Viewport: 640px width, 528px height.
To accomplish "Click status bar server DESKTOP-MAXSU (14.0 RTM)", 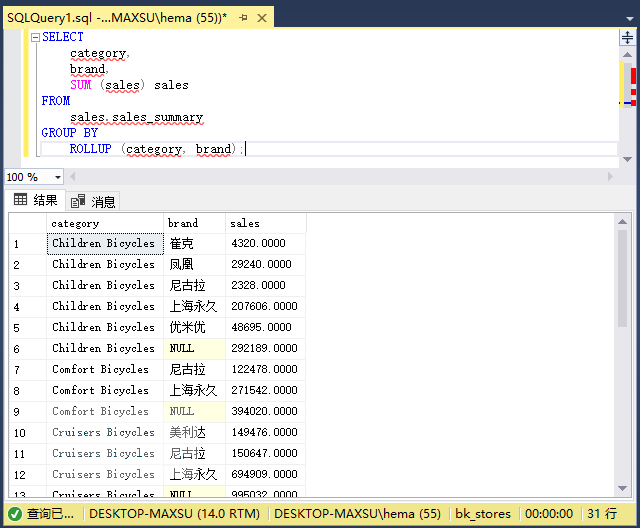I will 174,514.
